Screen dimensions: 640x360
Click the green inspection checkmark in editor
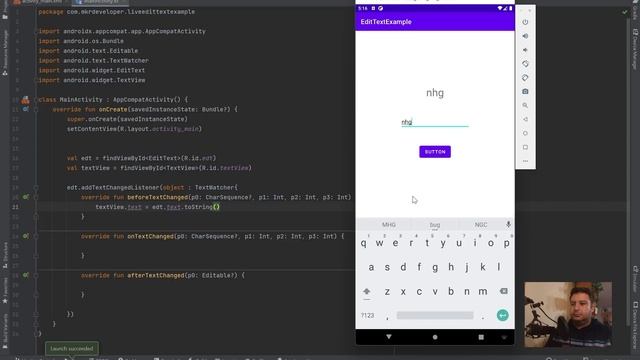pyautogui.click(x=624, y=12)
